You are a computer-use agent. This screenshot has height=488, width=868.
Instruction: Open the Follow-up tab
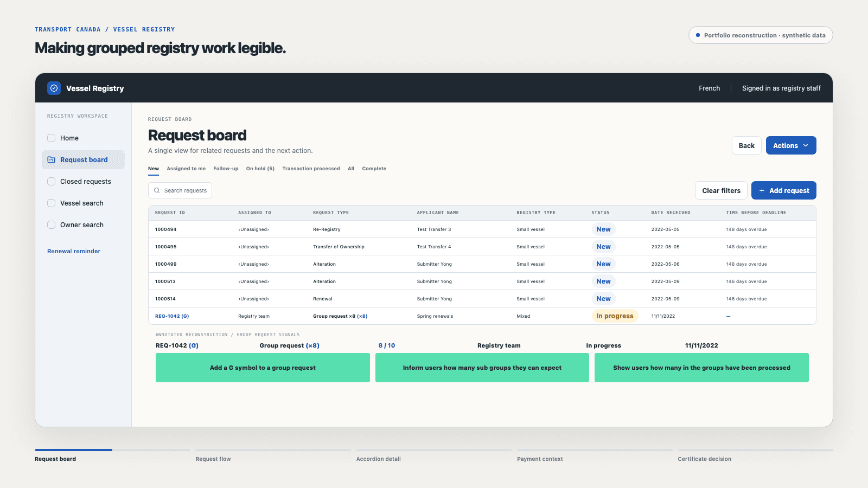click(226, 169)
